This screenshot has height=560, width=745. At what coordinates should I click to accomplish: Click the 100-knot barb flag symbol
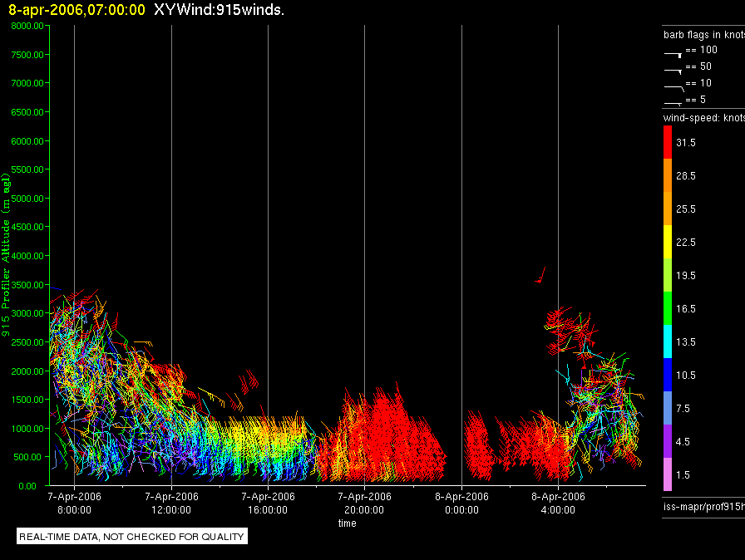(x=673, y=55)
